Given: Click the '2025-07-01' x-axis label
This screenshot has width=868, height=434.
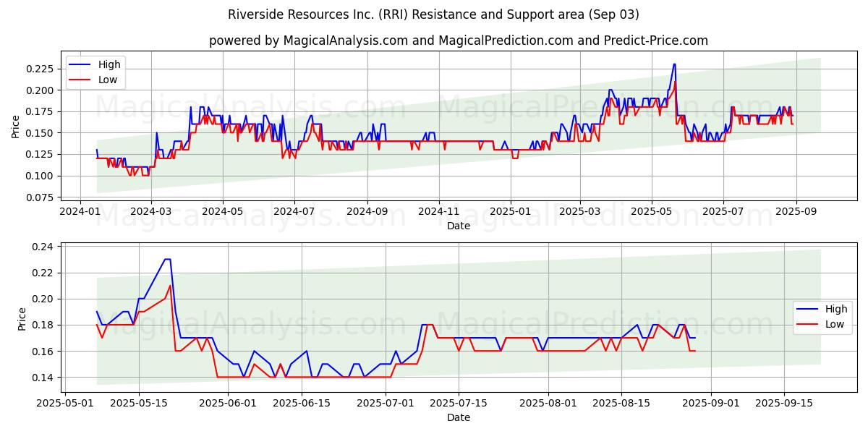Looking at the screenshot, I should pyautogui.click(x=385, y=403).
